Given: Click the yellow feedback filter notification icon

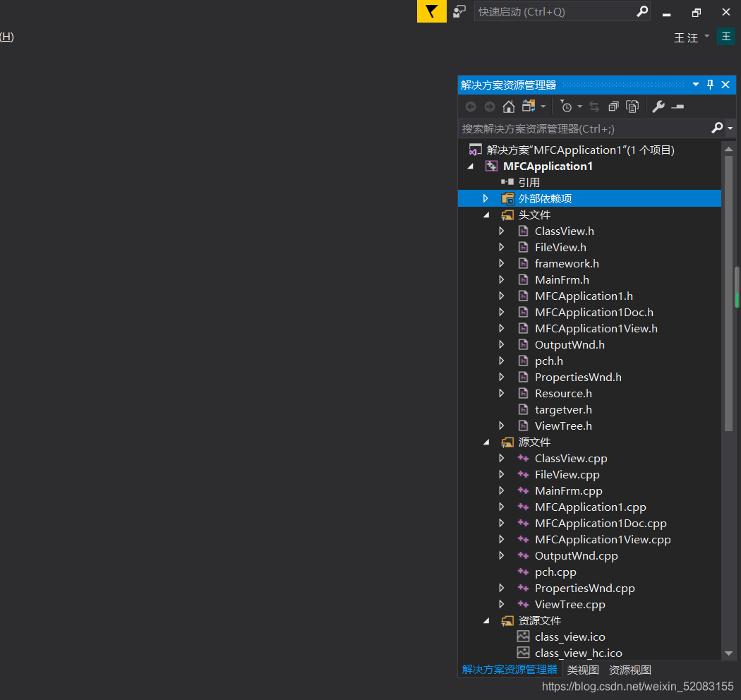Looking at the screenshot, I should [431, 11].
